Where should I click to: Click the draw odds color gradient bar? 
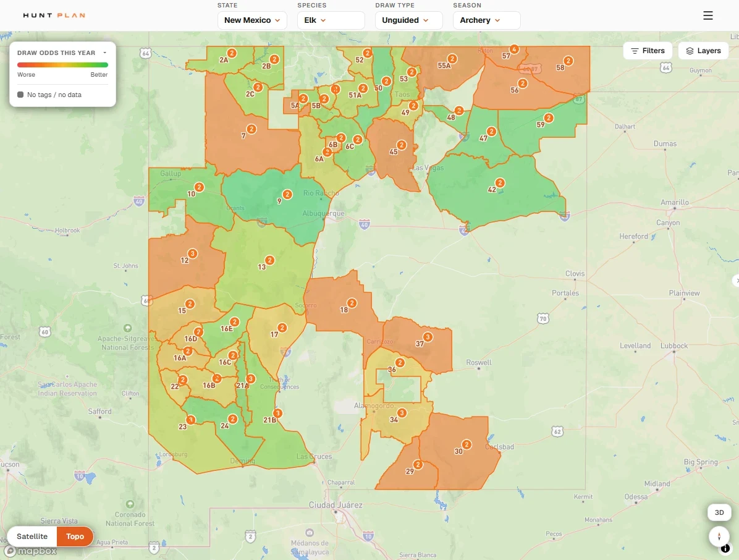click(x=62, y=65)
